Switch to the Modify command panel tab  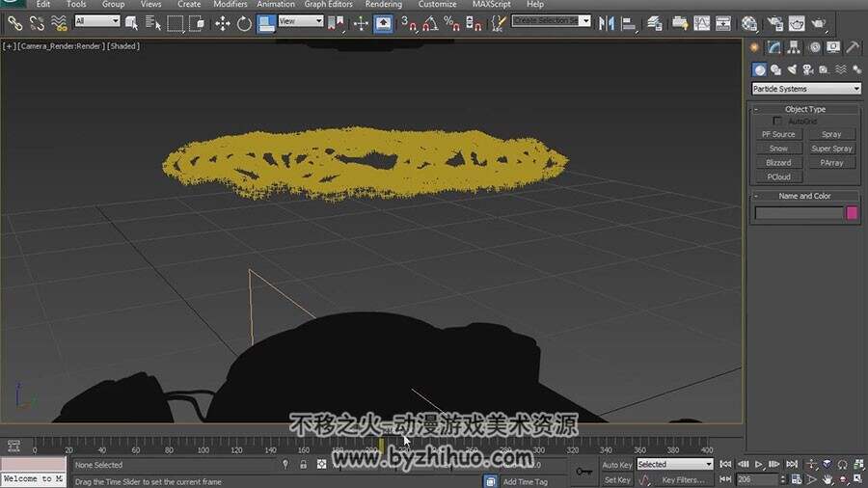tap(773, 47)
